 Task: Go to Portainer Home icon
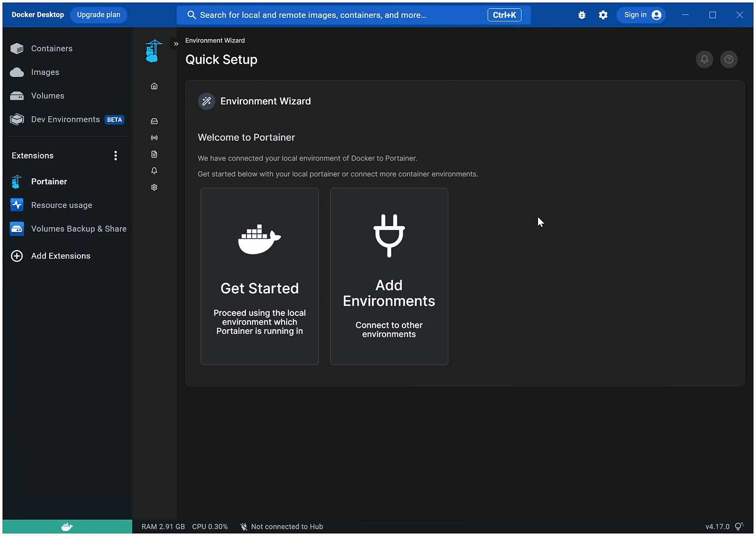coord(154,86)
